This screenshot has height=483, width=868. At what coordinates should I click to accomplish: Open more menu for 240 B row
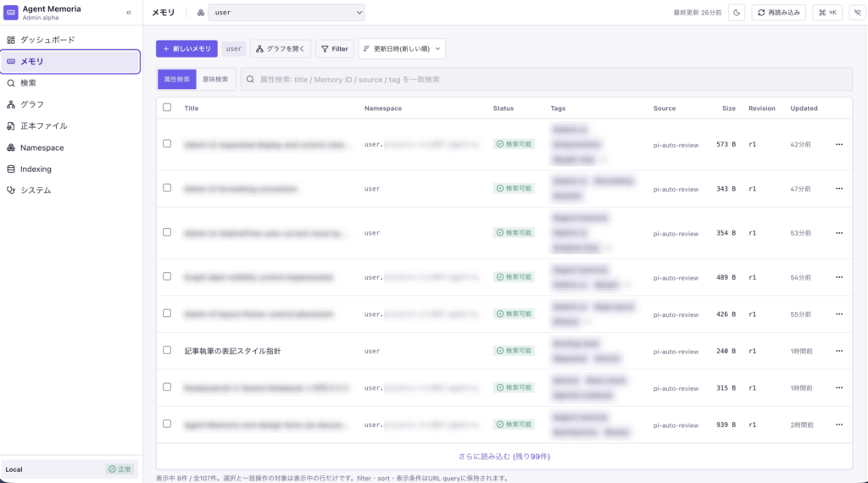(839, 351)
